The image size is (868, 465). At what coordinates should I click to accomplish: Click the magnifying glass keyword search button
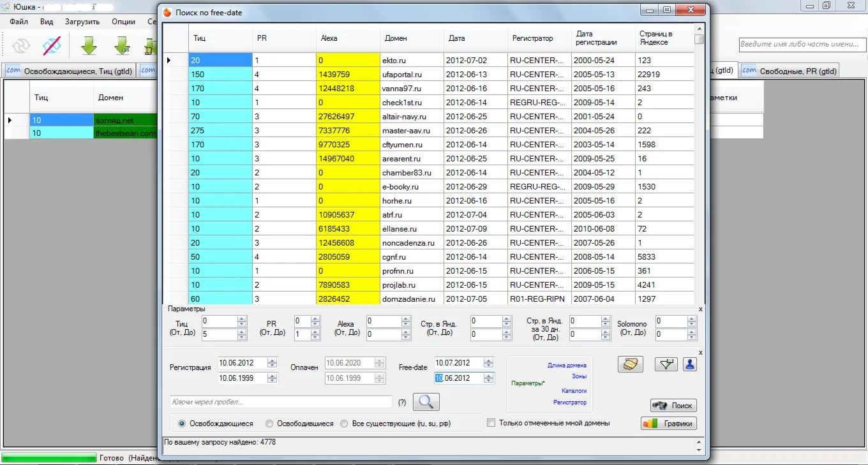[x=426, y=401]
